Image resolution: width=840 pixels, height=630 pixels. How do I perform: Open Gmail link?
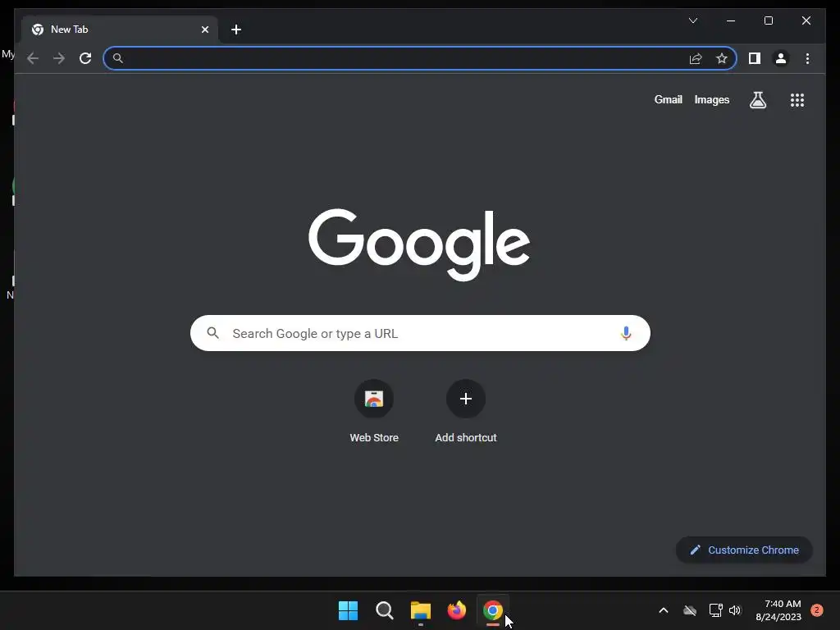click(668, 99)
